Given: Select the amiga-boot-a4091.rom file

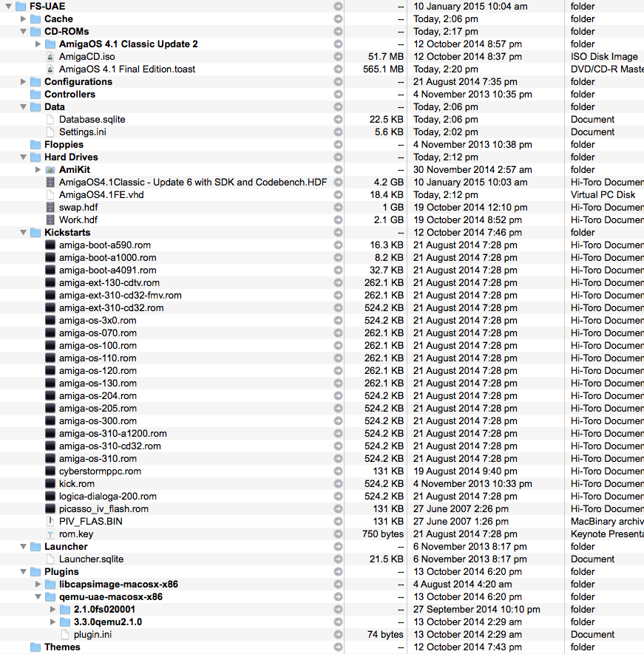Looking at the screenshot, I should point(107,270).
